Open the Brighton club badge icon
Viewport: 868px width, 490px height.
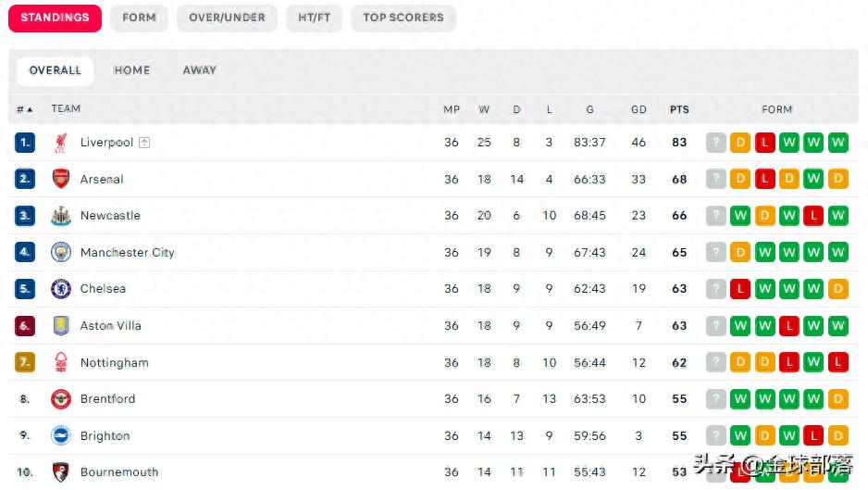click(61, 435)
